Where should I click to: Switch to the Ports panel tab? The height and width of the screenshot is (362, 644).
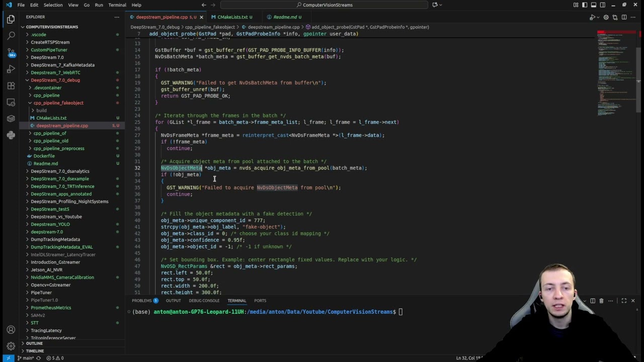pyautogui.click(x=260, y=301)
